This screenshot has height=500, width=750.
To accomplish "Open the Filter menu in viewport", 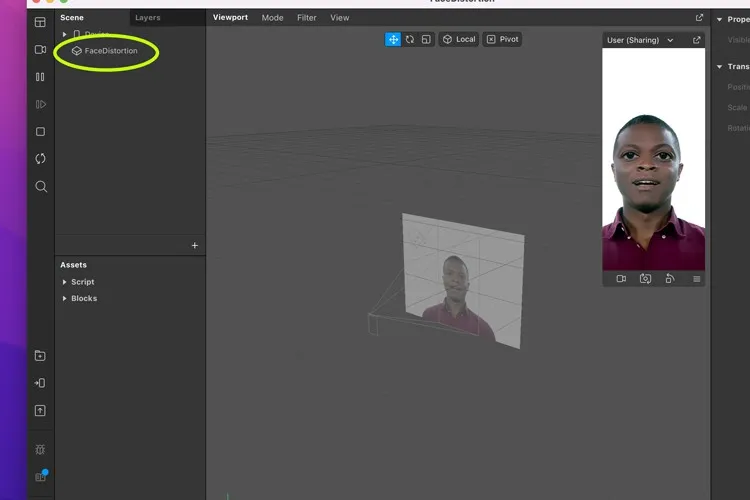I will (306, 18).
